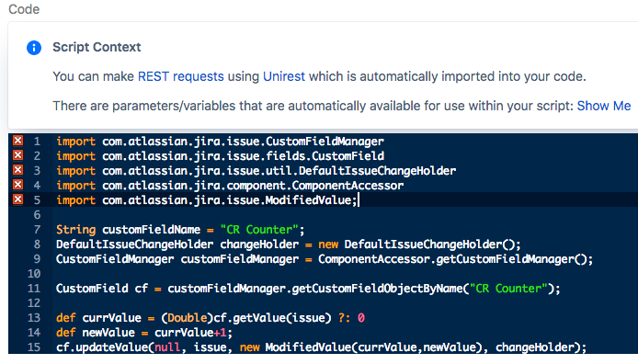Click the def newValue line
This screenshot has height=364, width=638.
pos(144,332)
